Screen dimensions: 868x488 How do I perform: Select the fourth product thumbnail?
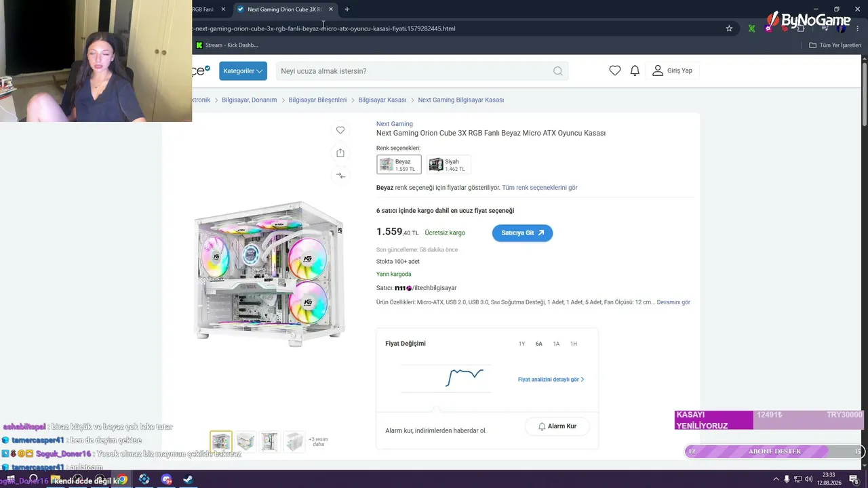pos(294,442)
